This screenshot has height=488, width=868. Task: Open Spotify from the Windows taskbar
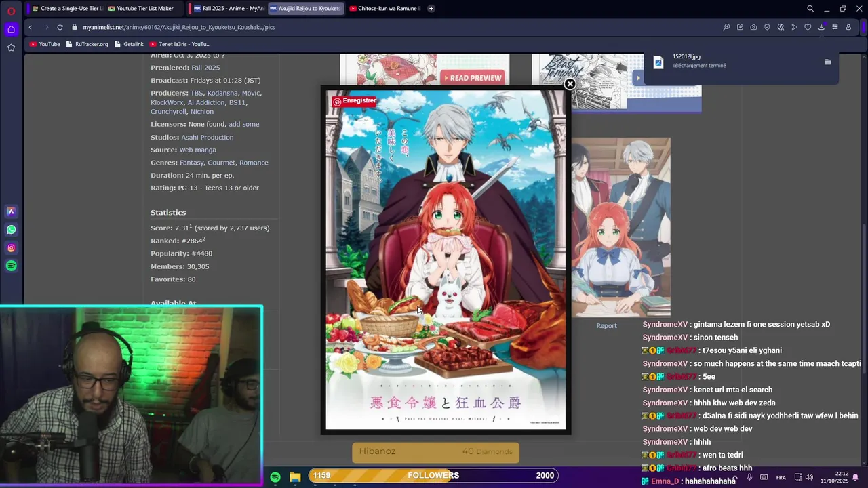275,477
